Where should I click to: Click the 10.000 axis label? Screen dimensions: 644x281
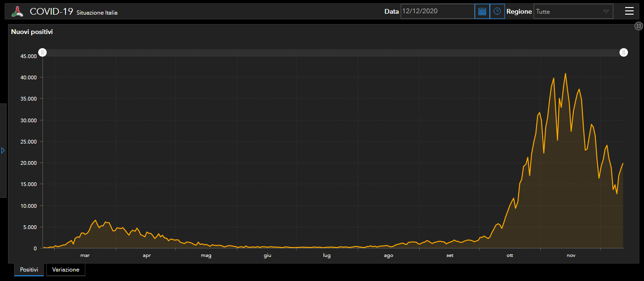(x=28, y=206)
